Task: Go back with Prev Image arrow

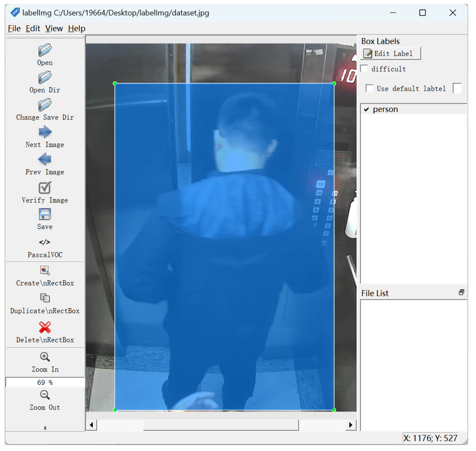Action: pos(45,159)
